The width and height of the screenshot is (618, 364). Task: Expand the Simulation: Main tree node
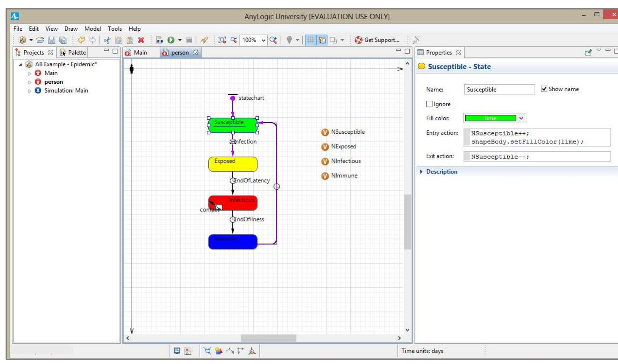click(x=30, y=91)
